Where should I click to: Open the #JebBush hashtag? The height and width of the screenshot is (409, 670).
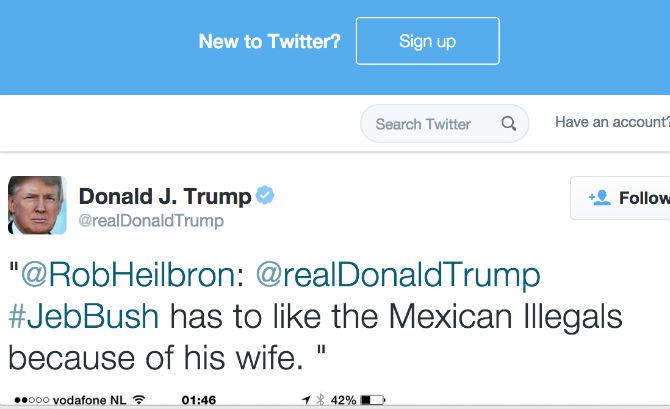(83, 316)
